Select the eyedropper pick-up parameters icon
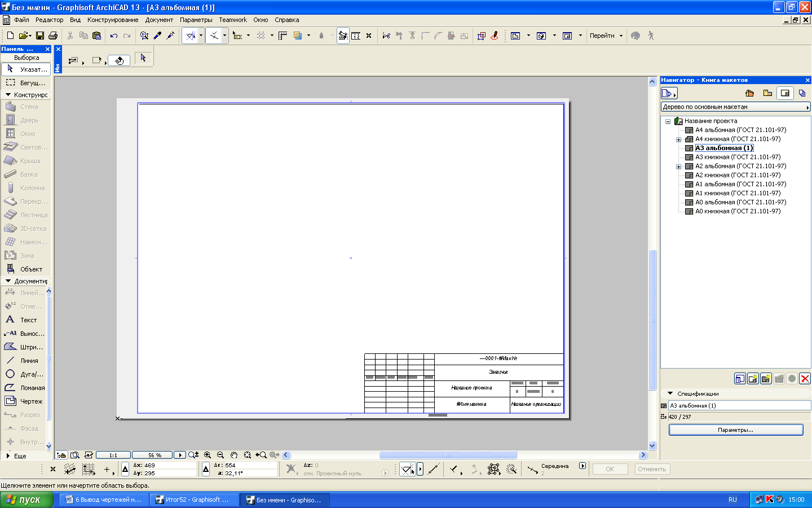This screenshot has width=812, height=508. pyautogui.click(x=157, y=36)
